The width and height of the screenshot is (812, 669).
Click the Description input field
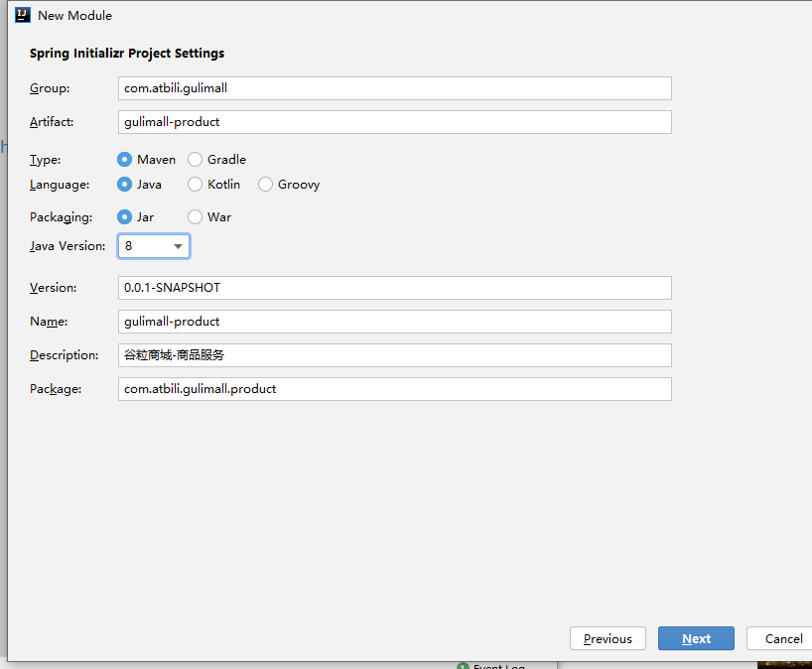tap(395, 355)
